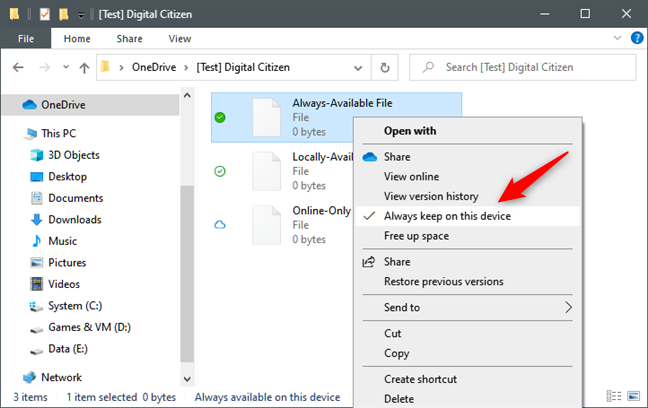Image resolution: width=648 pixels, height=408 pixels.
Task: Choose OneDrive Share with the cloud icon
Action: click(468, 157)
